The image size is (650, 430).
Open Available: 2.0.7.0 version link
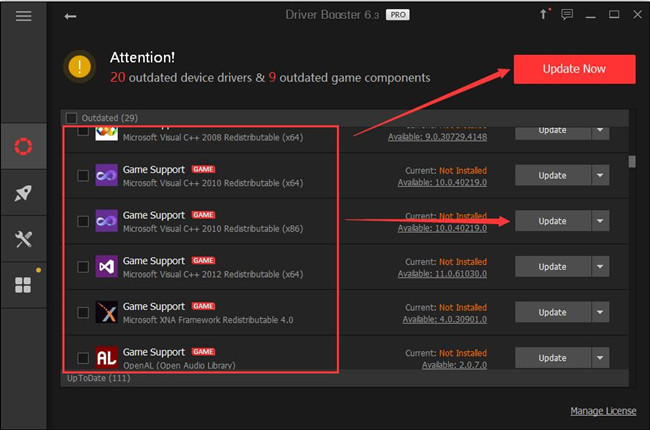[x=454, y=365]
